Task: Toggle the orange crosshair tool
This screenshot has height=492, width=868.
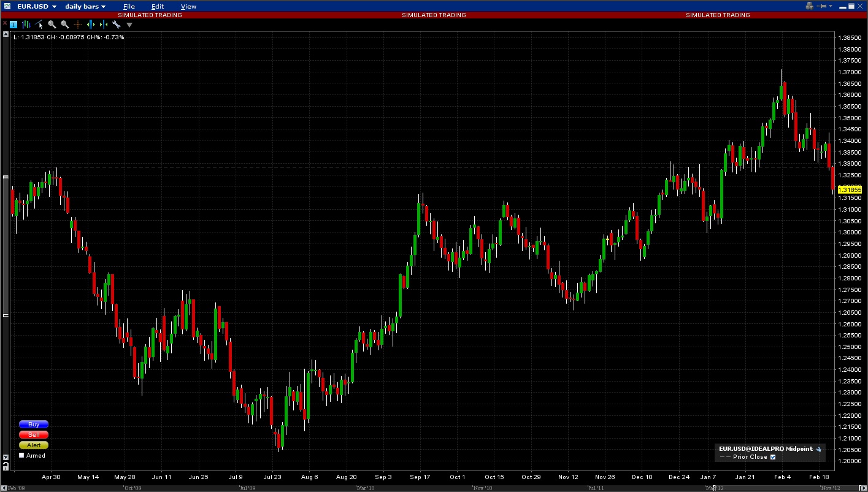Action: click(x=78, y=25)
